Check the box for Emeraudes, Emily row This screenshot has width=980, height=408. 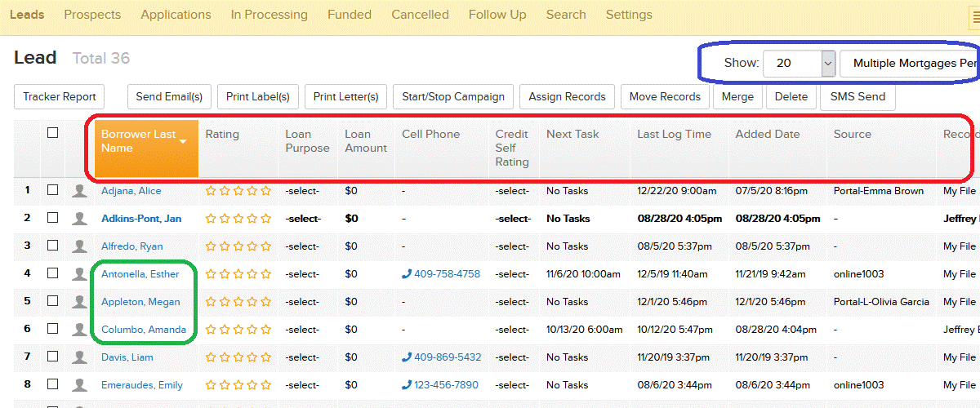53,384
